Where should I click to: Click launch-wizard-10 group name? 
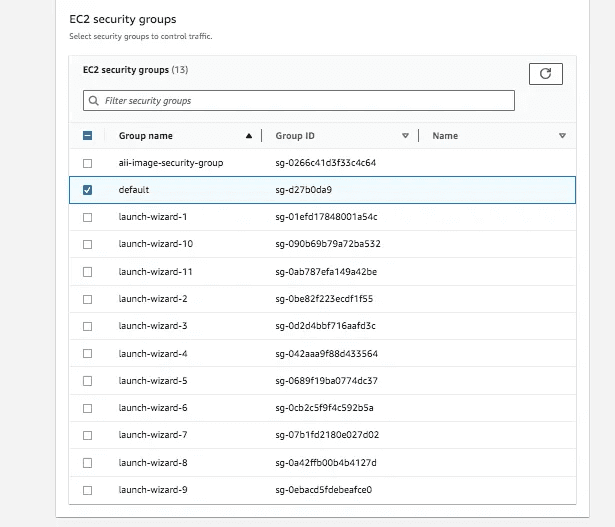pos(156,244)
